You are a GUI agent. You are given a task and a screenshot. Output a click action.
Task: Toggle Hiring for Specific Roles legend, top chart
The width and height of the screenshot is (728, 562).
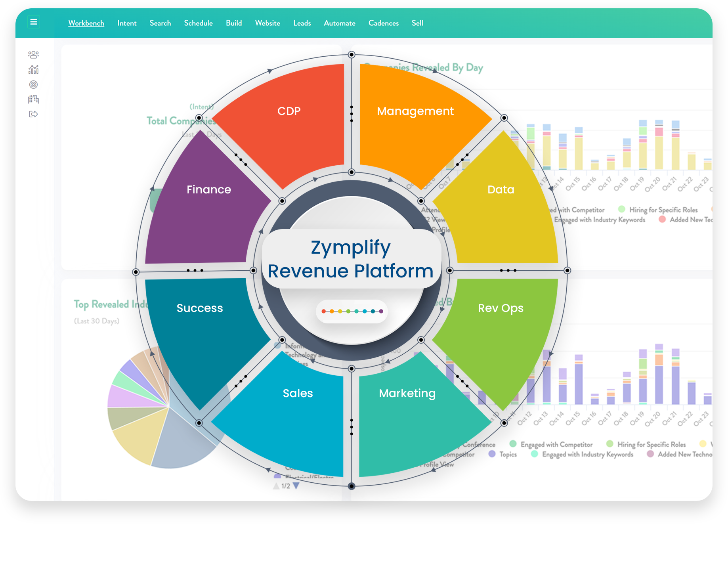658,210
